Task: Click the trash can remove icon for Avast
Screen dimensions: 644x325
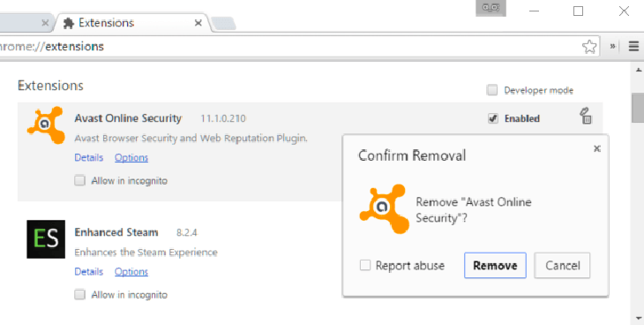Action: tap(586, 116)
